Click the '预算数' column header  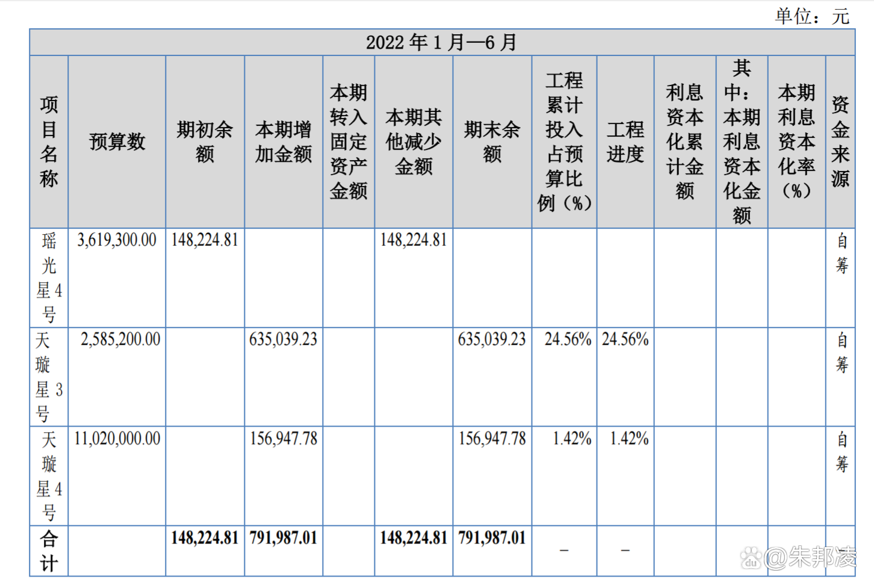[x=116, y=141]
